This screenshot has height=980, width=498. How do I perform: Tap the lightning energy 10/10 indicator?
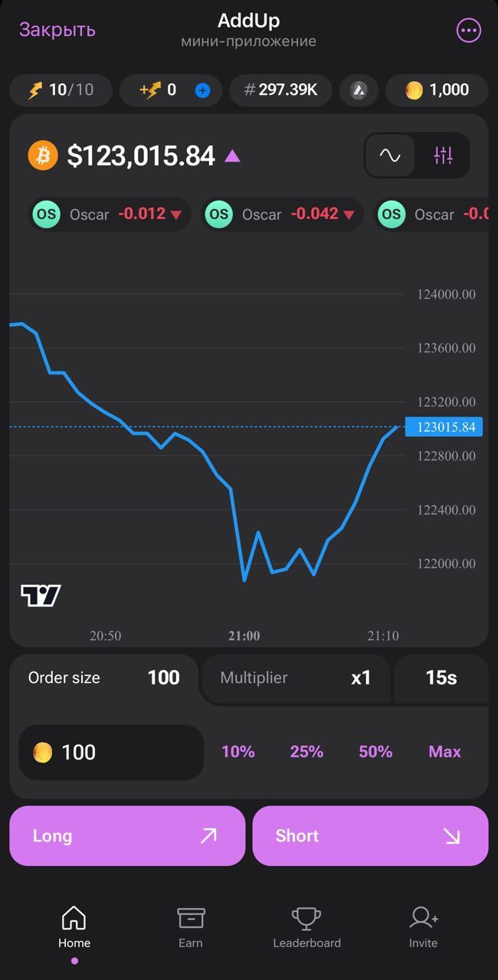[61, 90]
